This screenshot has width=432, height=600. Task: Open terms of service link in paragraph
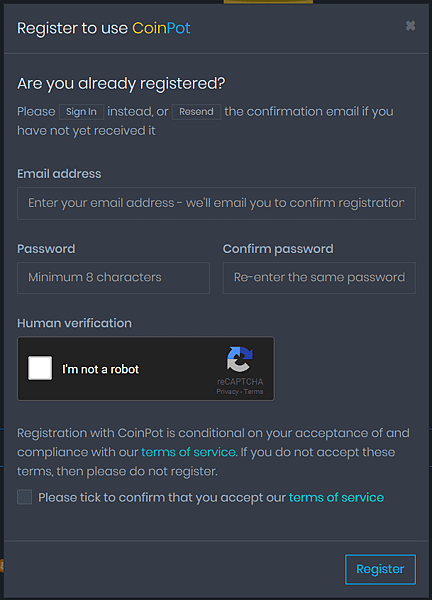point(188,452)
